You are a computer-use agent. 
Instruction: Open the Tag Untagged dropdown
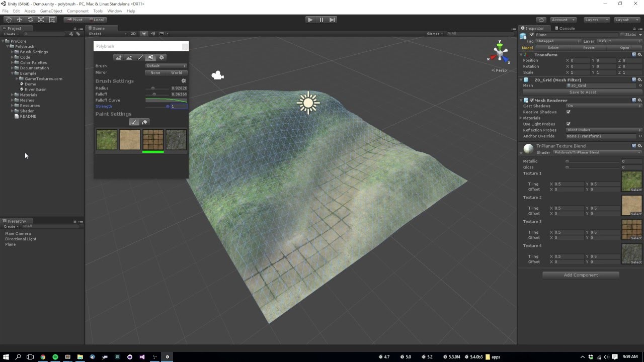pyautogui.click(x=559, y=41)
